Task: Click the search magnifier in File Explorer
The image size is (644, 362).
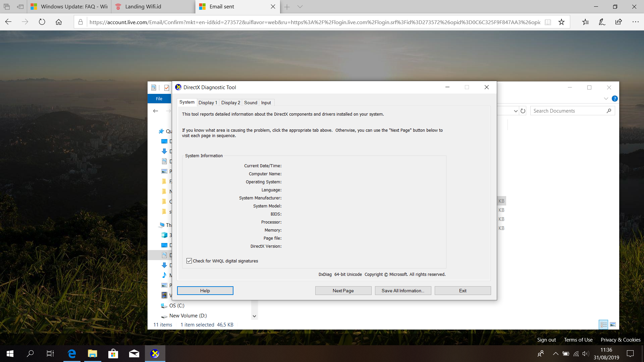Action: click(609, 111)
